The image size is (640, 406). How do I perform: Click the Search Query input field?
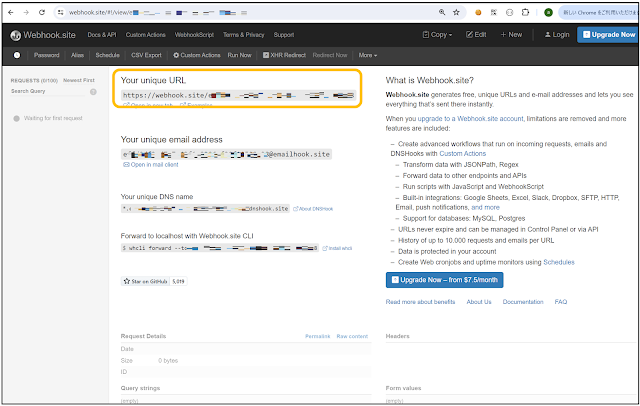[48, 91]
